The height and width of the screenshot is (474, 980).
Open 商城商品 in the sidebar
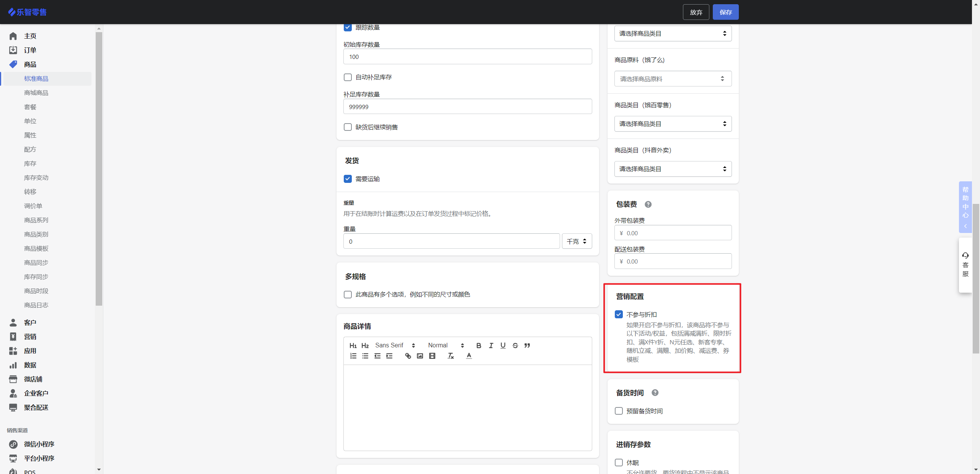[36, 93]
